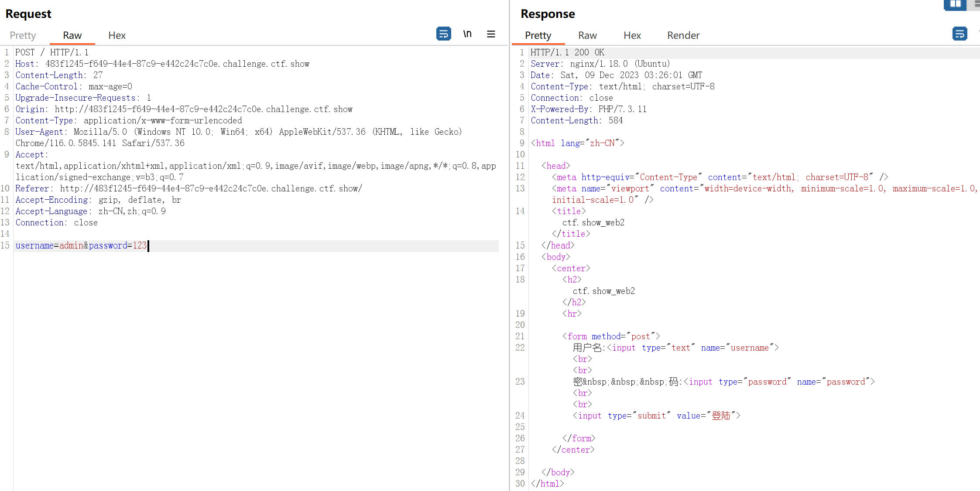Click the username=admin&password=123 body line
This screenshot has height=491, width=980.
point(81,245)
